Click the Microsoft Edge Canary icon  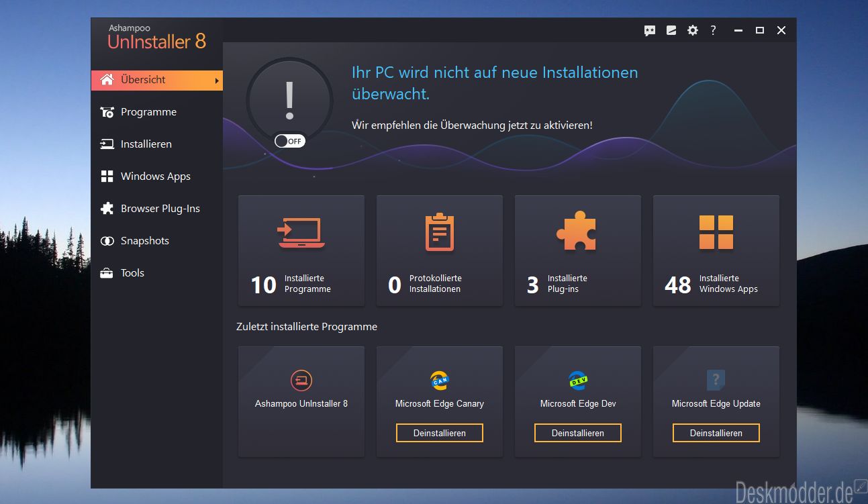coord(440,381)
